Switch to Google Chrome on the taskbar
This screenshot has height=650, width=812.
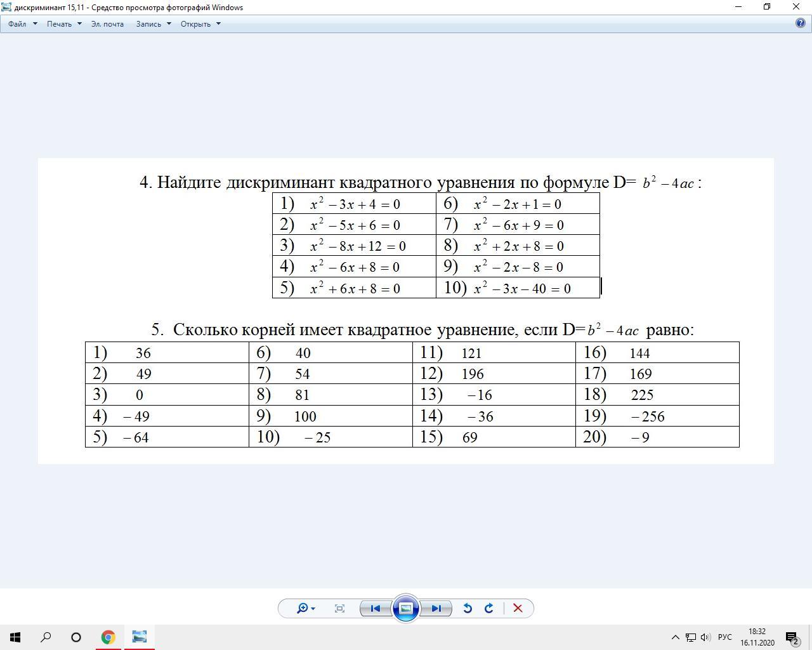[x=108, y=637]
